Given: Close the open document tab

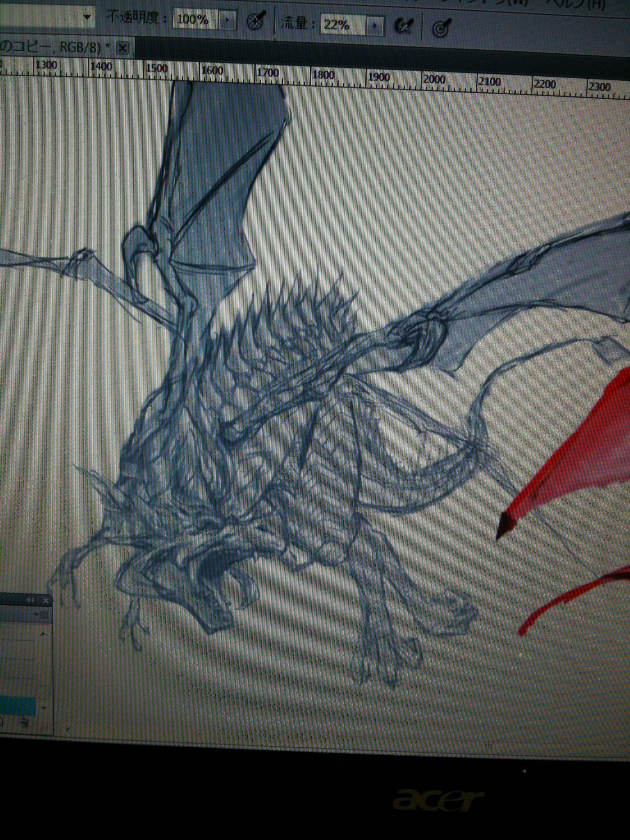Looking at the screenshot, I should 122,48.
